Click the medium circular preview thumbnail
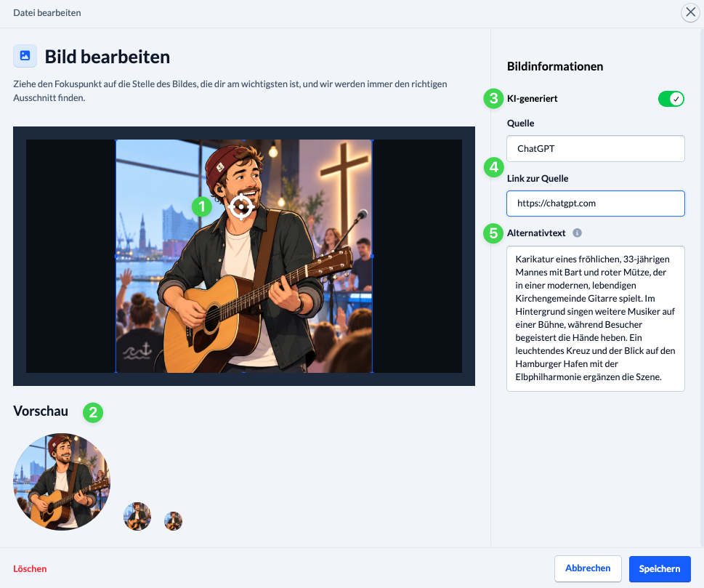 tap(137, 516)
